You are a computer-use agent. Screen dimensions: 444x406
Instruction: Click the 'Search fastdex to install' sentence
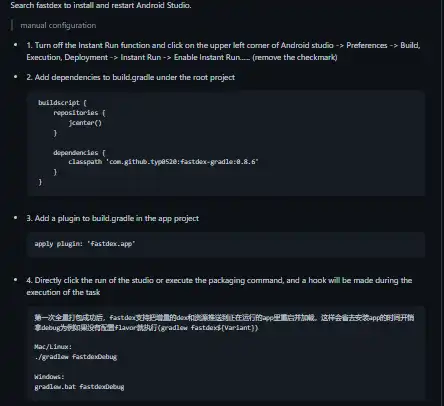click(x=101, y=5)
